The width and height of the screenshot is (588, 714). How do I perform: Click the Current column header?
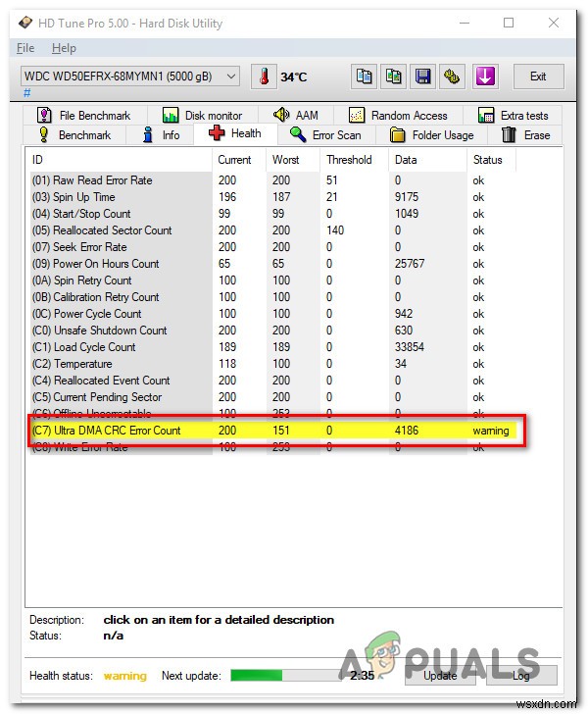pos(239,160)
